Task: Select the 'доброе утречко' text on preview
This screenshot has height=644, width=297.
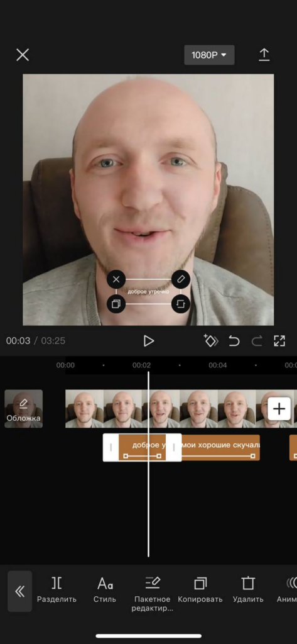Action: click(x=148, y=292)
